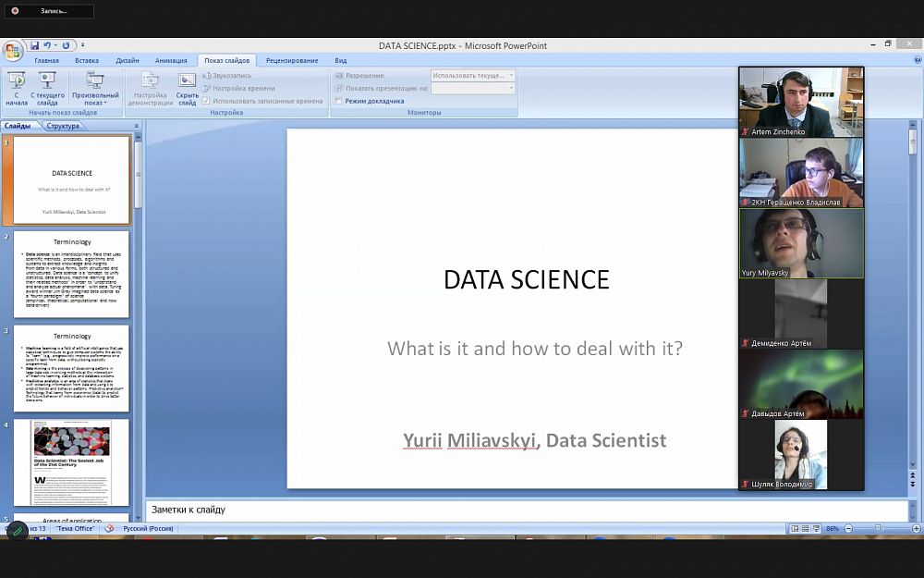Expand the undo history dropdown arrow
The height and width of the screenshot is (578, 924).
click(x=55, y=45)
